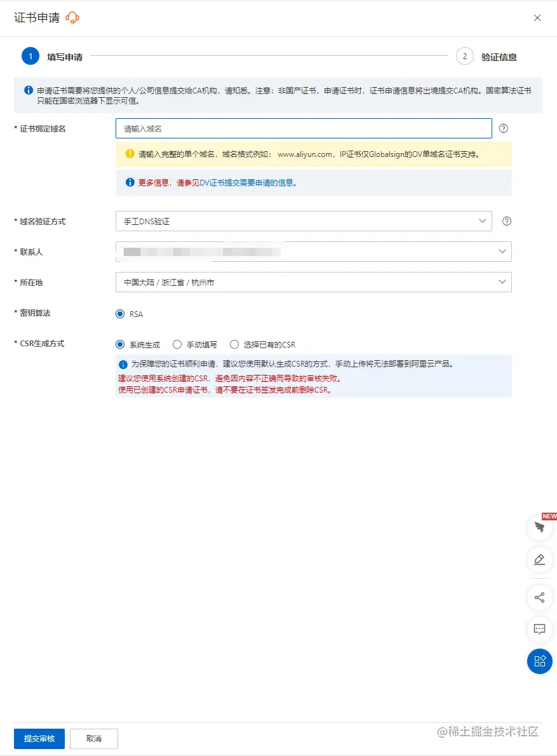
Task: Choose 手动填写 as CSR generation method
Action: click(x=177, y=344)
